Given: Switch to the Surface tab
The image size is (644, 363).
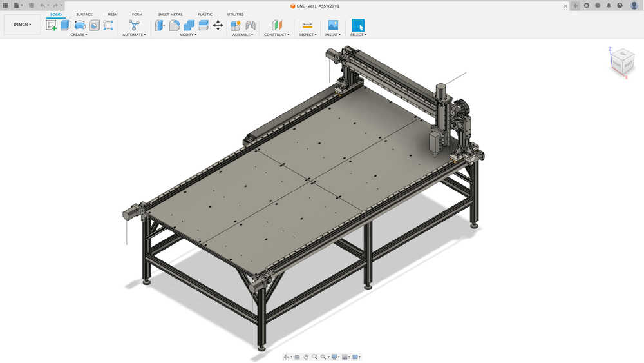Looking at the screenshot, I should (x=84, y=14).
